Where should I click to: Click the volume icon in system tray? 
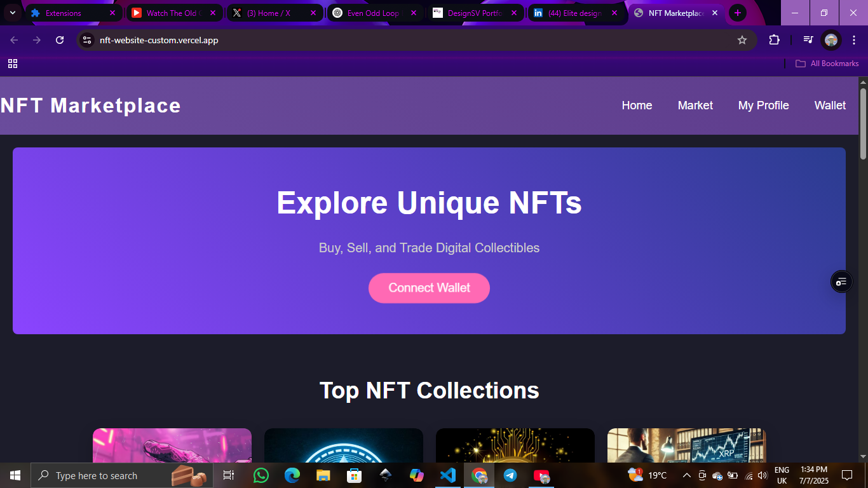click(x=763, y=475)
